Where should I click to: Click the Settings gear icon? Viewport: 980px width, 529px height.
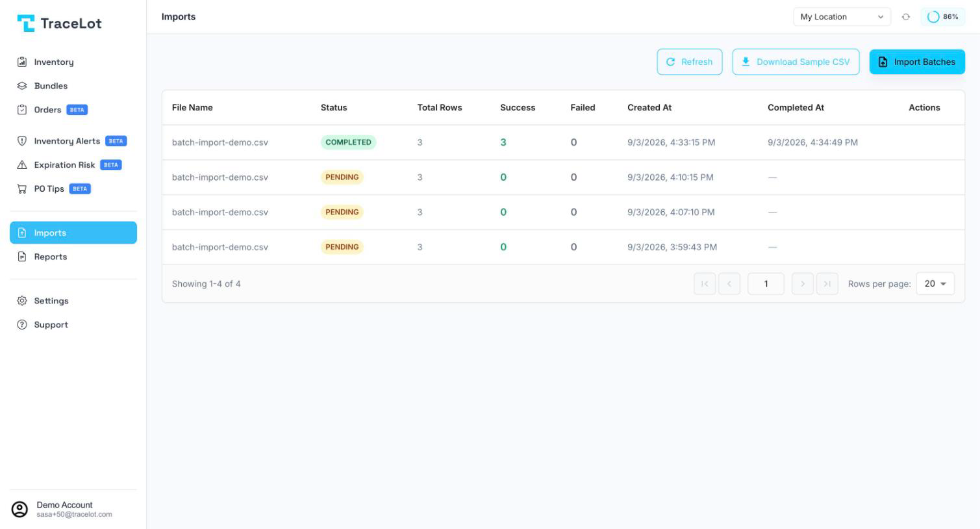pyautogui.click(x=22, y=301)
